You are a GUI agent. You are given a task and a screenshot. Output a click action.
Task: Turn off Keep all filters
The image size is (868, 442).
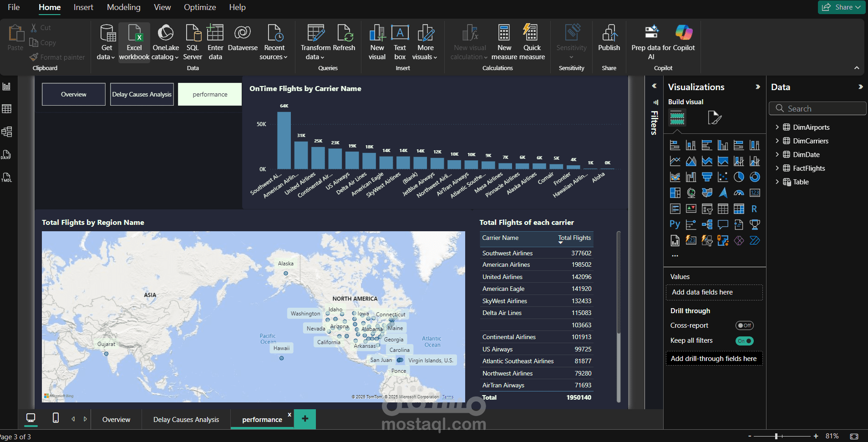click(745, 340)
